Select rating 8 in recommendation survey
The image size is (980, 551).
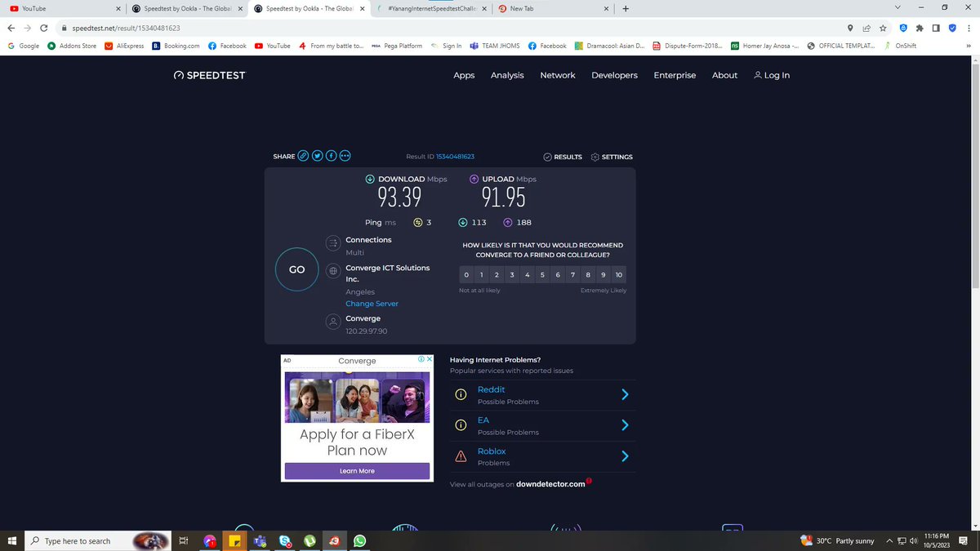point(588,275)
